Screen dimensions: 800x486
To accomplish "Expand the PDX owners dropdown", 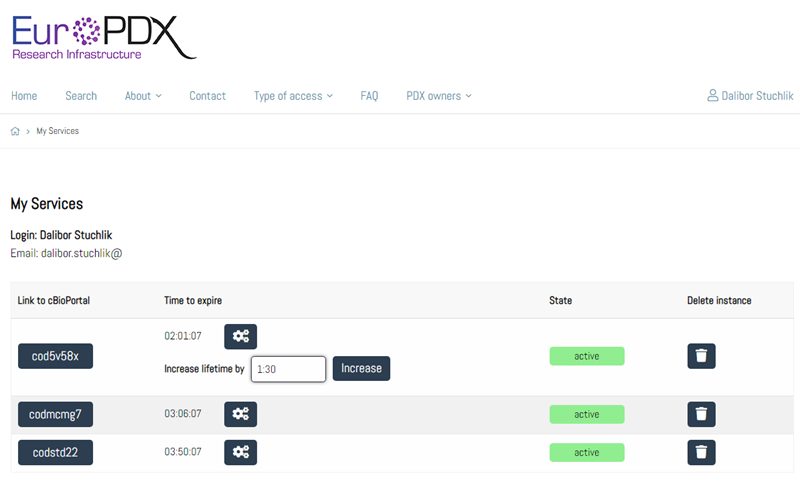I will [438, 96].
